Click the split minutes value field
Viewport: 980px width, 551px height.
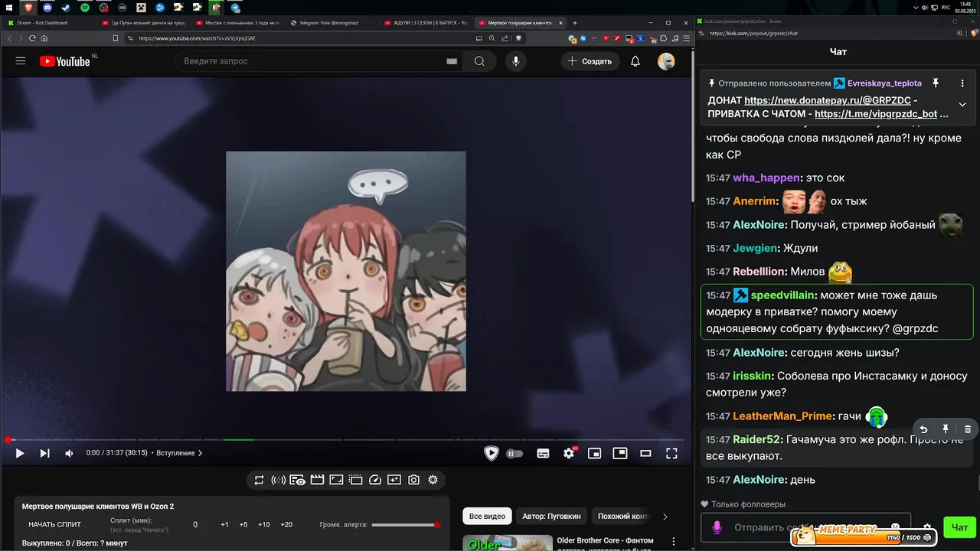[x=195, y=525]
